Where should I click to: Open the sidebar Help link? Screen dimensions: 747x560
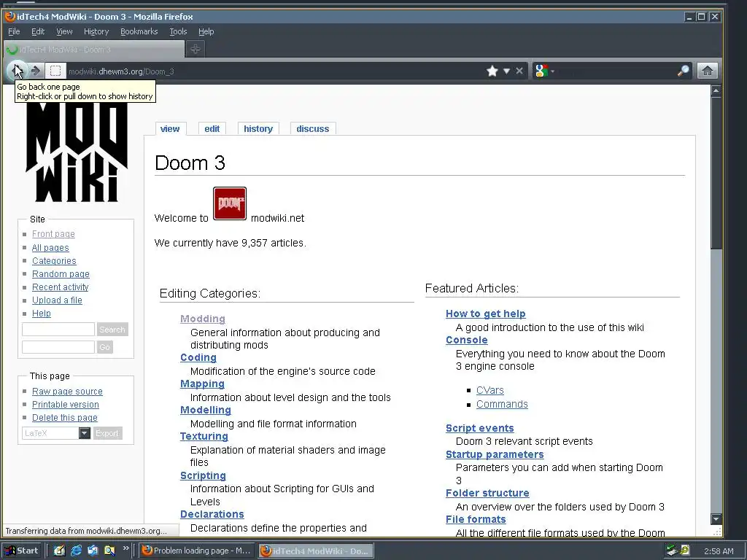click(x=42, y=314)
